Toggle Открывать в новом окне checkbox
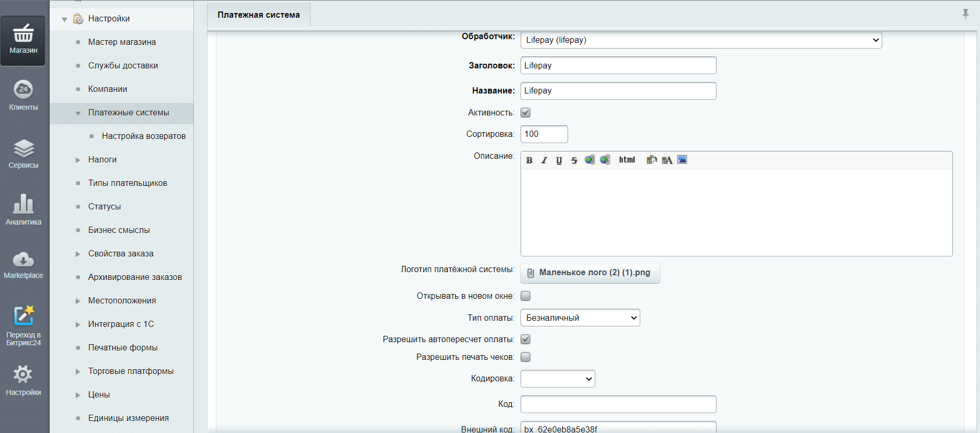This screenshot has width=980, height=433. click(526, 296)
